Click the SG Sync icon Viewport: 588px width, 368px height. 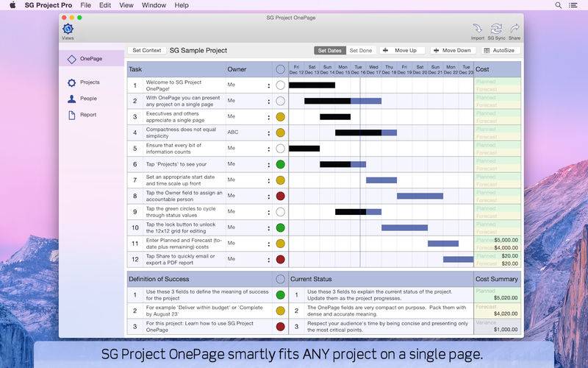tap(496, 32)
